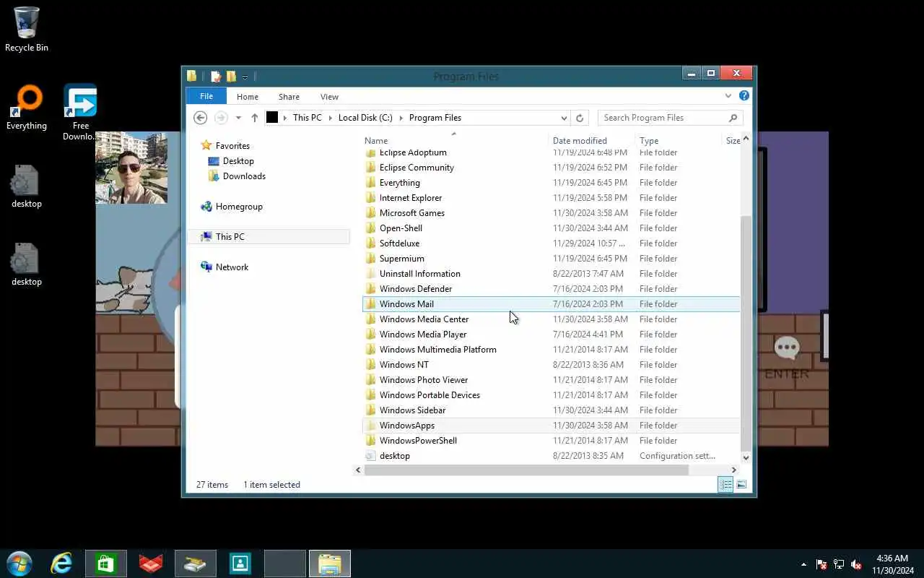924x578 pixels.
Task: Switch to Large icons view layout
Action: pos(741,484)
